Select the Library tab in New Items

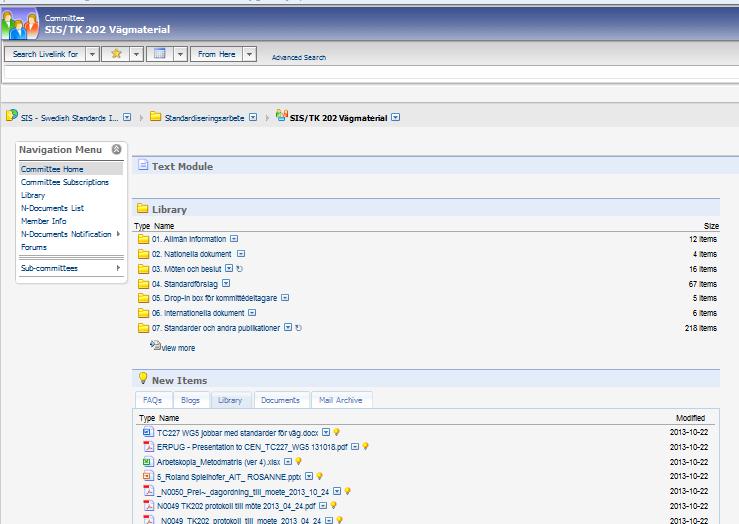230,400
